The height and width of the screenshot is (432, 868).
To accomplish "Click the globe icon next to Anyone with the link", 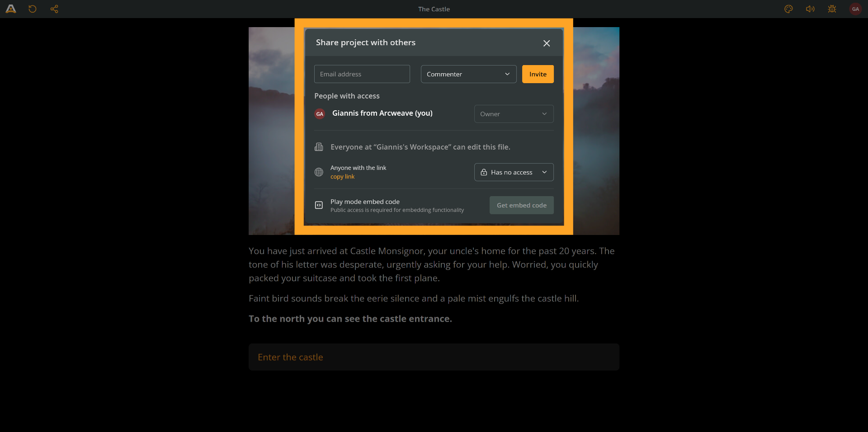I will [319, 172].
